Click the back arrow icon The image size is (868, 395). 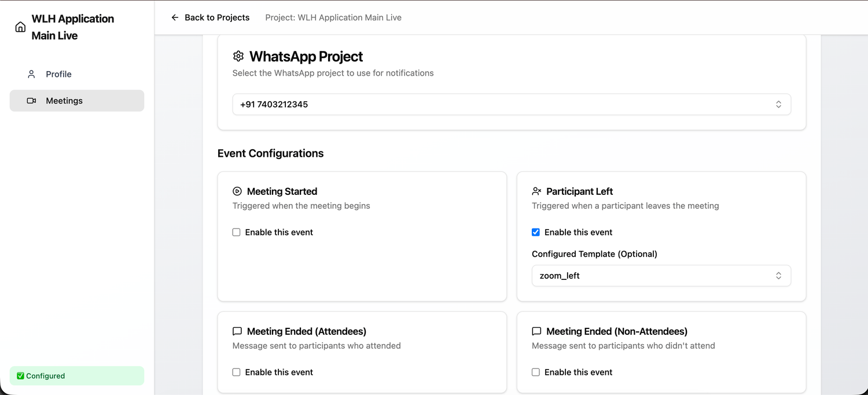175,17
